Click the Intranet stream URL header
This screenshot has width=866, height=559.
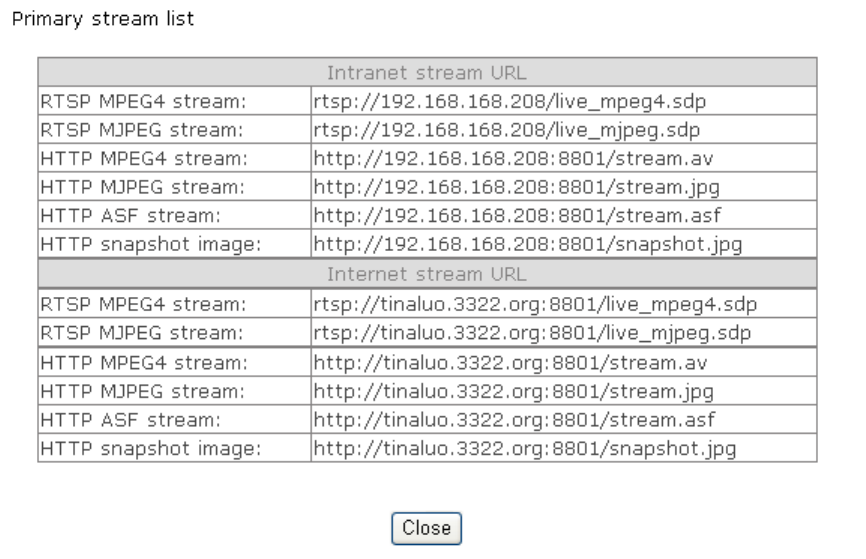(x=427, y=73)
